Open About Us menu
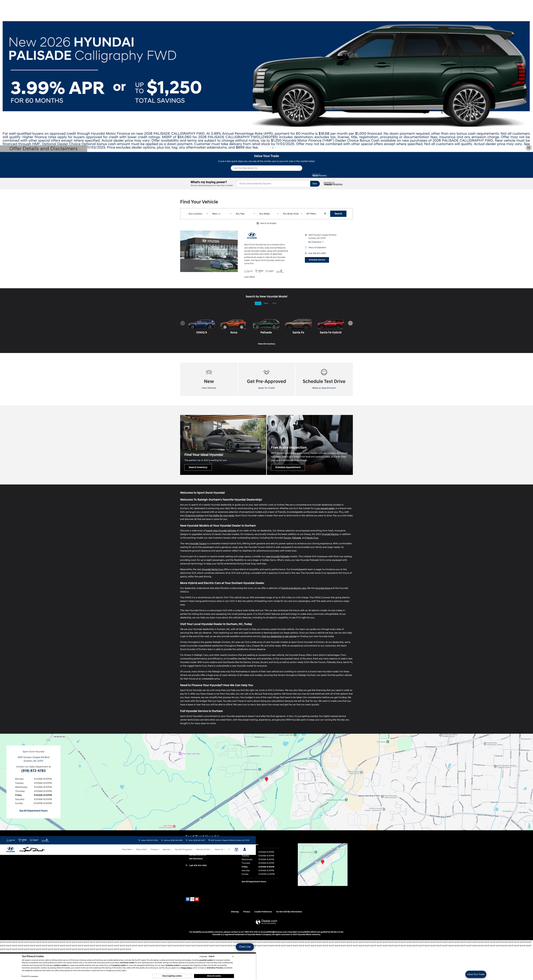 tap(220, 849)
